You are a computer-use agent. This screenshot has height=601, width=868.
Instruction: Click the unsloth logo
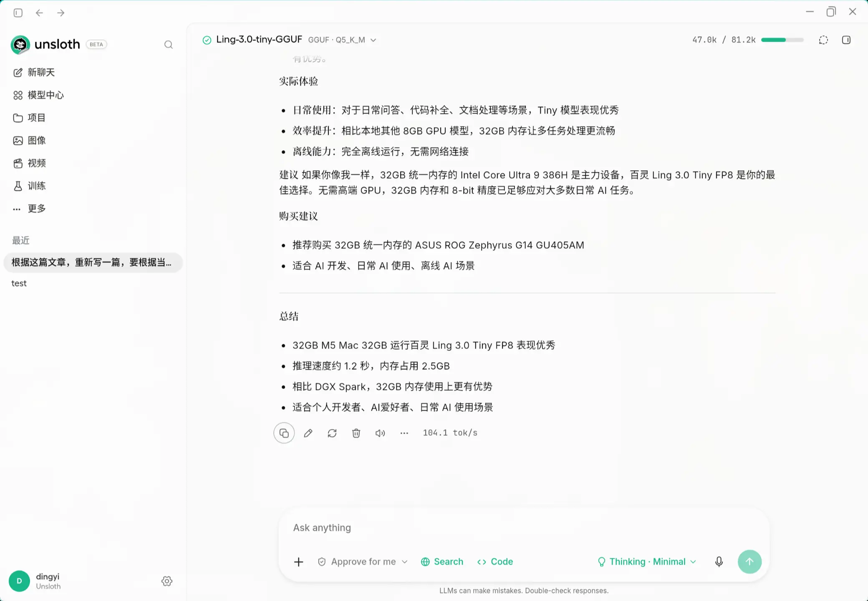(x=20, y=45)
